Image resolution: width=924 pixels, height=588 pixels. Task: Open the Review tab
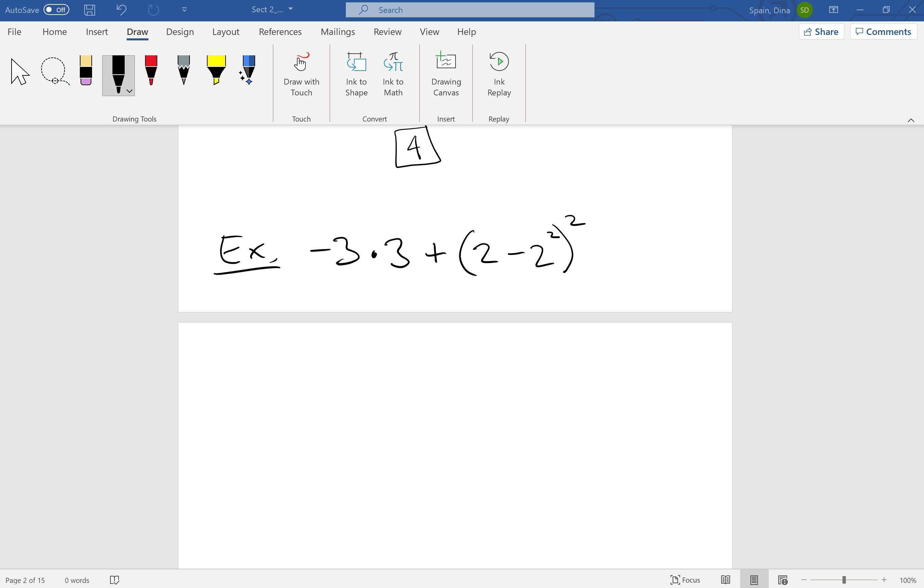point(387,32)
